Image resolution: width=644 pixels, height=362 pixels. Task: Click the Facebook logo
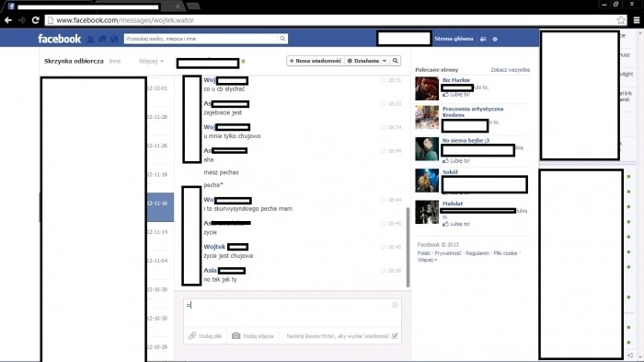(x=60, y=39)
